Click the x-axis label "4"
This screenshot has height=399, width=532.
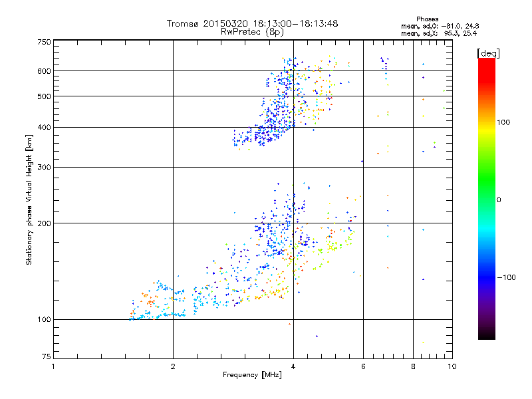tap(293, 366)
